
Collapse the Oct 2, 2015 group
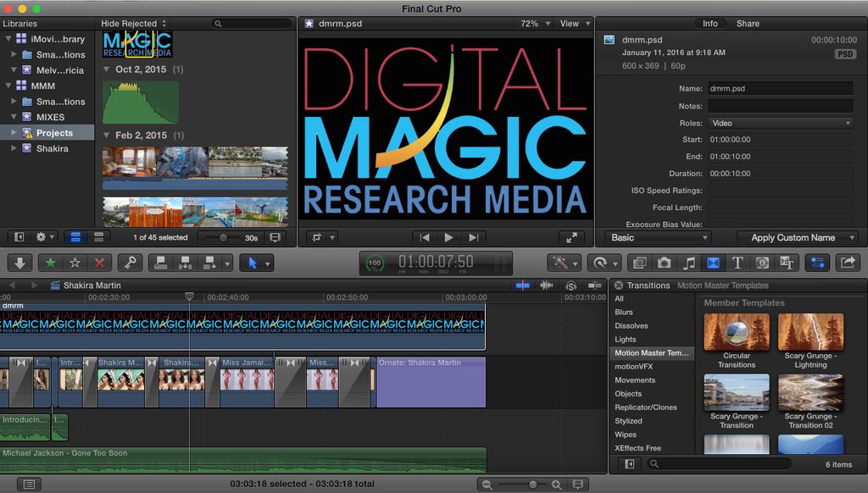(106, 69)
